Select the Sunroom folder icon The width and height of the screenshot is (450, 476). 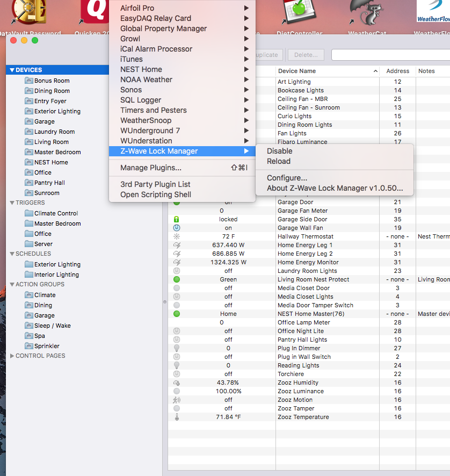[29, 193]
